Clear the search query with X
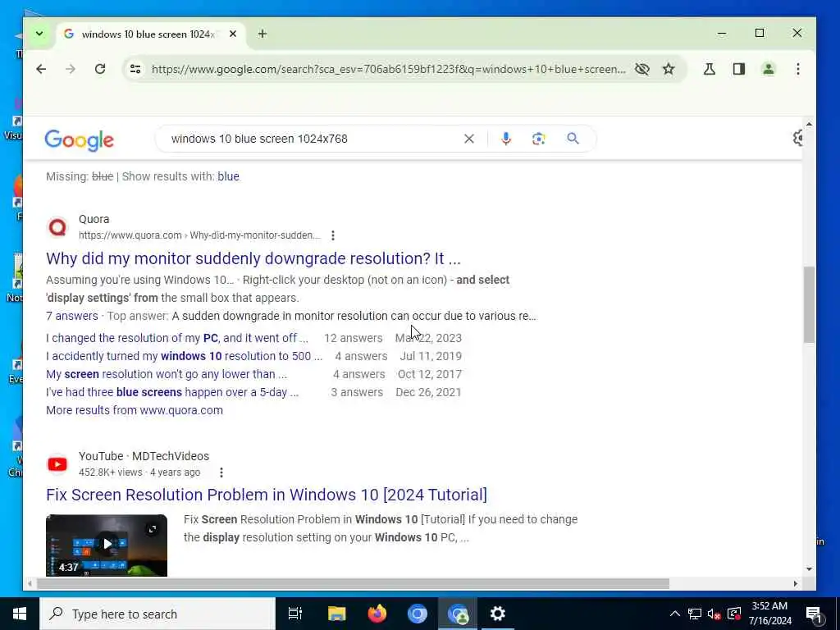This screenshot has height=630, width=840. 468,139
